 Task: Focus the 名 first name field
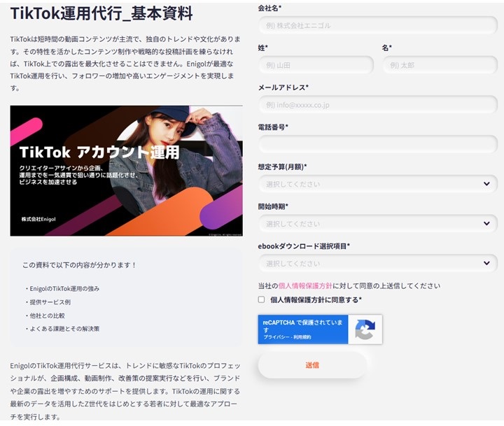pyautogui.click(x=440, y=65)
